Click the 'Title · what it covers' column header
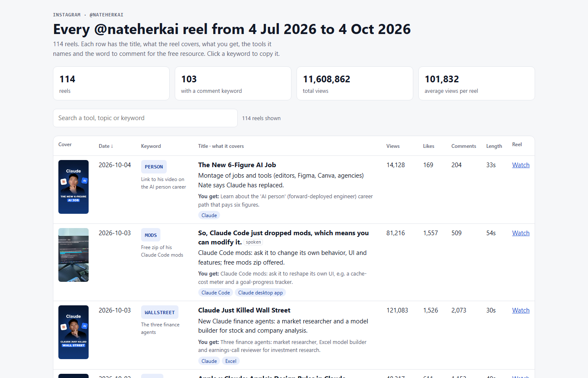This screenshot has height=378, width=588. click(221, 146)
